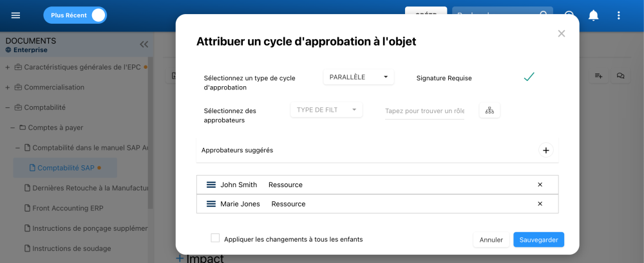
Task: Grab the John Smith reorder handle
Action: click(211, 185)
